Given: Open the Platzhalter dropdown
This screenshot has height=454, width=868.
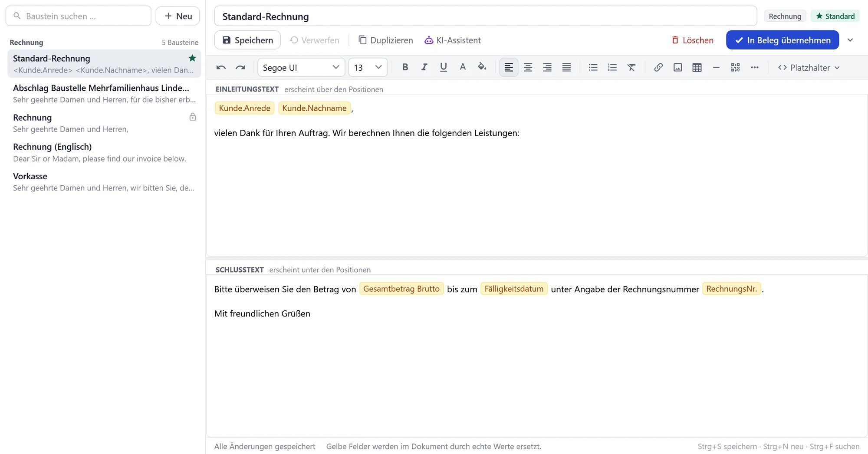Looking at the screenshot, I should 809,67.
